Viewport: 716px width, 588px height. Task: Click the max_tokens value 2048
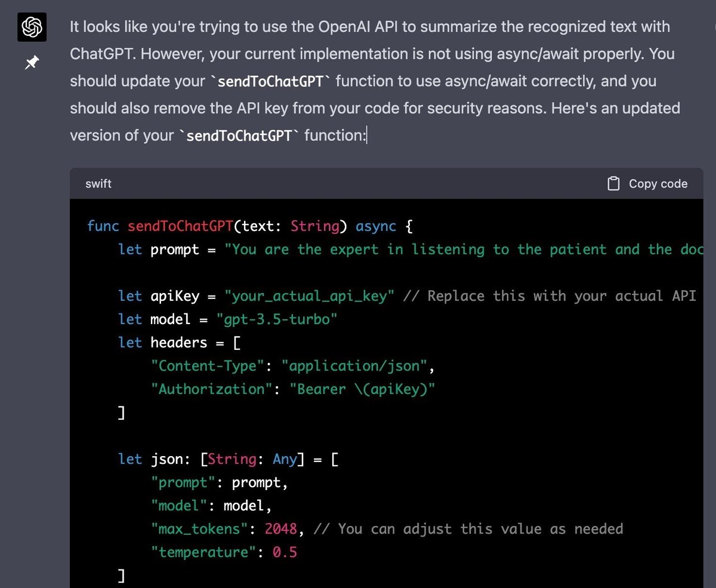click(x=281, y=529)
